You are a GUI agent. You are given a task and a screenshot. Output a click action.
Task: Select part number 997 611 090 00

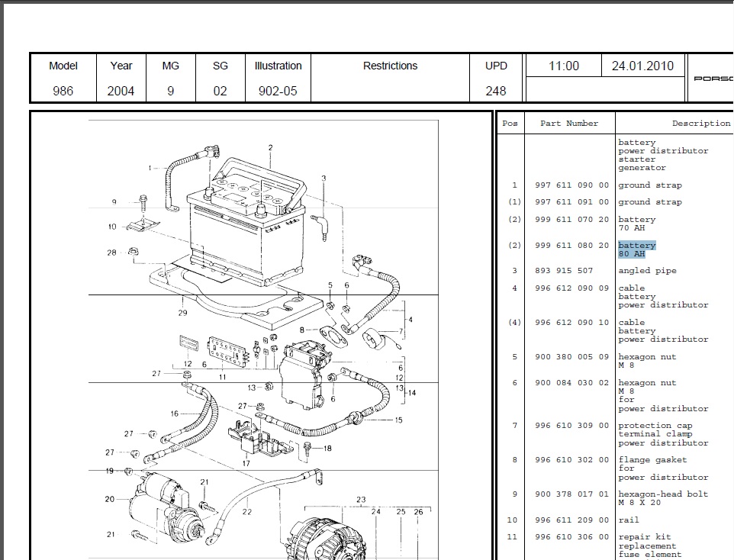571,185
